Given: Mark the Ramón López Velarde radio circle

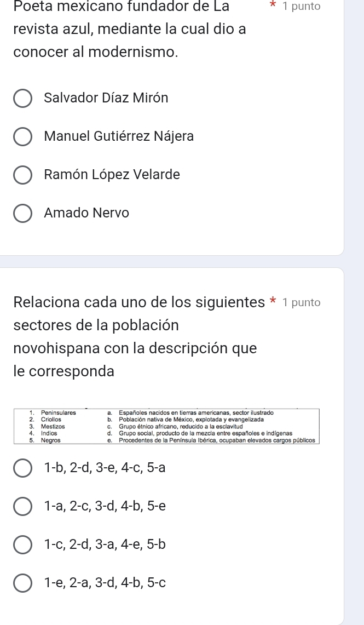Looking at the screenshot, I should (22, 175).
